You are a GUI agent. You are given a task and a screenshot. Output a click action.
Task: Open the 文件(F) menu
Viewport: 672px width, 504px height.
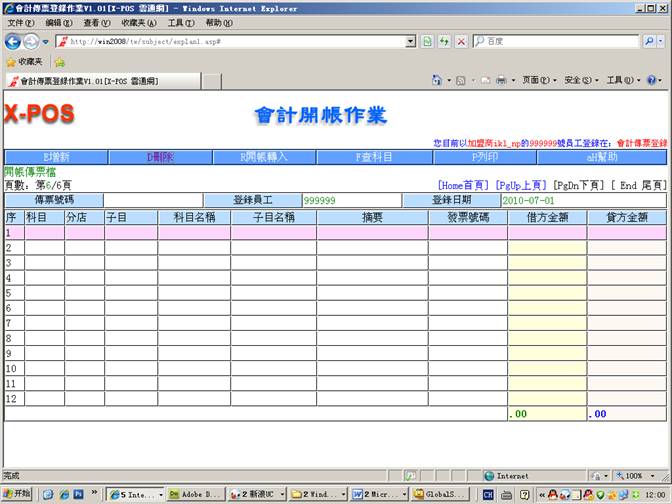pos(20,22)
